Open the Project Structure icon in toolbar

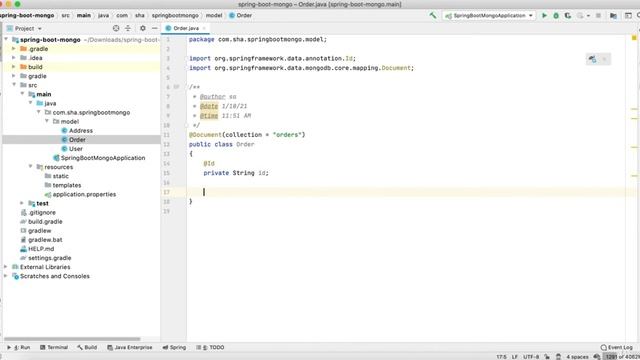[613, 16]
